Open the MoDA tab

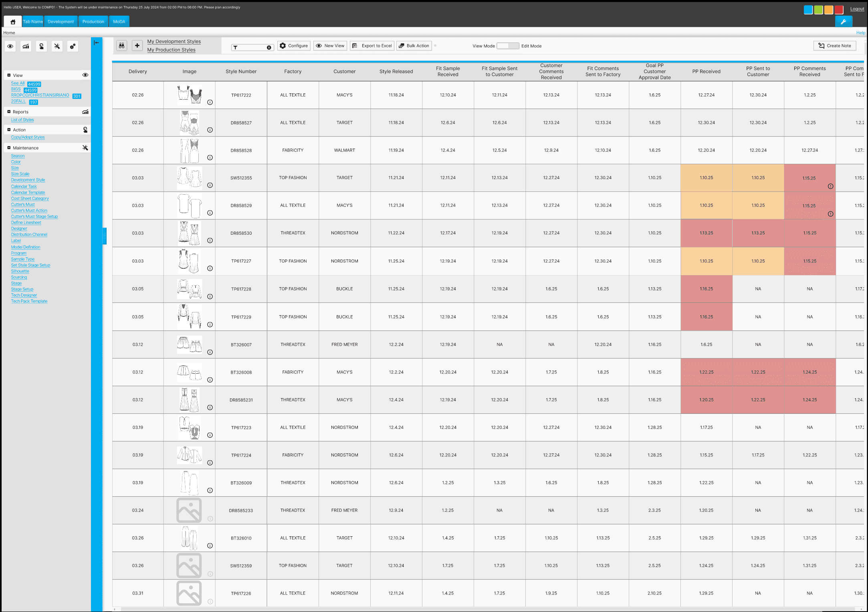tap(119, 22)
